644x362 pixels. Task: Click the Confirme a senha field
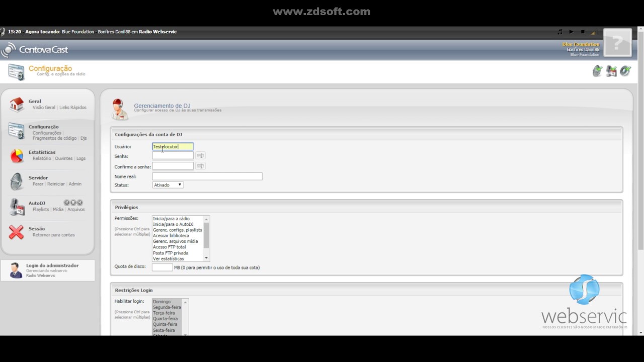(x=173, y=166)
